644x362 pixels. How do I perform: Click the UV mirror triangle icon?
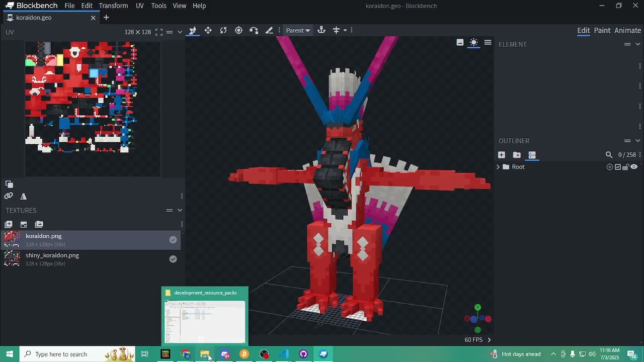point(24,197)
